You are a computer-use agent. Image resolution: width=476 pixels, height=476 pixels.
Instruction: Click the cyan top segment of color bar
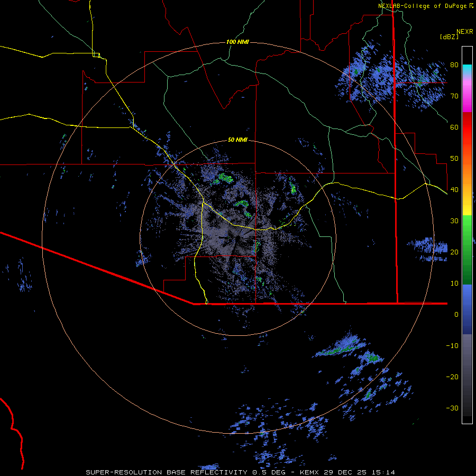[467, 70]
